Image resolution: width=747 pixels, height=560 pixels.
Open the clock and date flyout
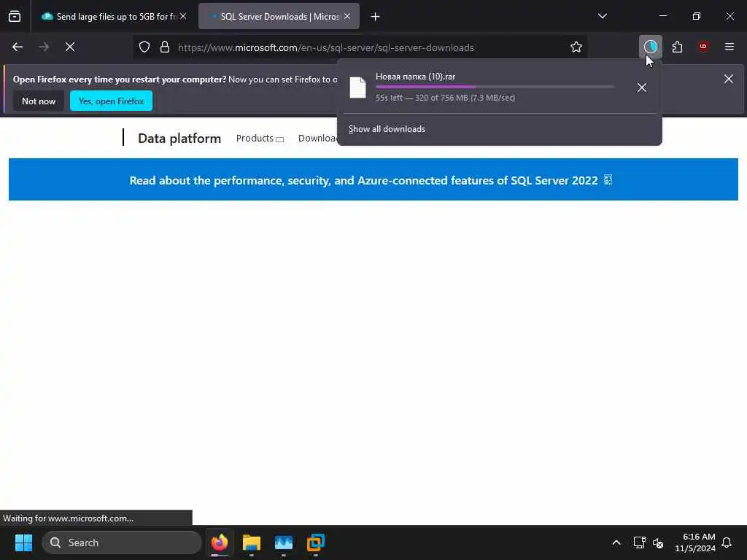point(695,542)
